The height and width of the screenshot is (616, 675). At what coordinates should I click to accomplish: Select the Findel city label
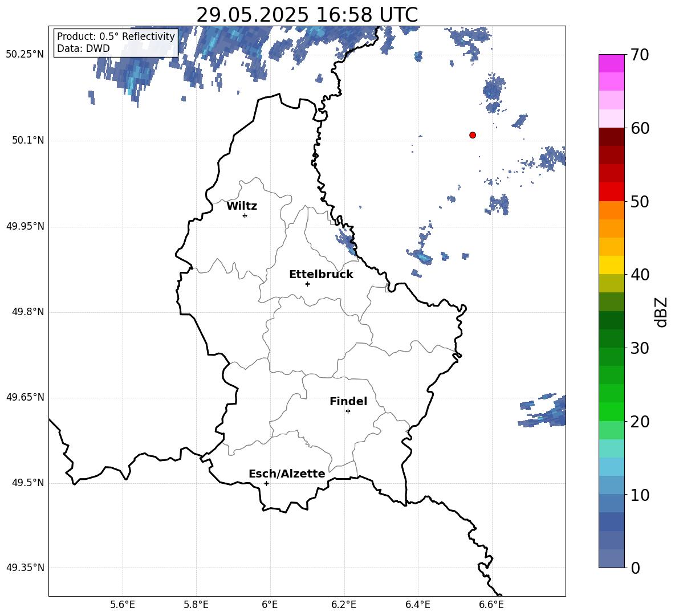click(x=348, y=401)
